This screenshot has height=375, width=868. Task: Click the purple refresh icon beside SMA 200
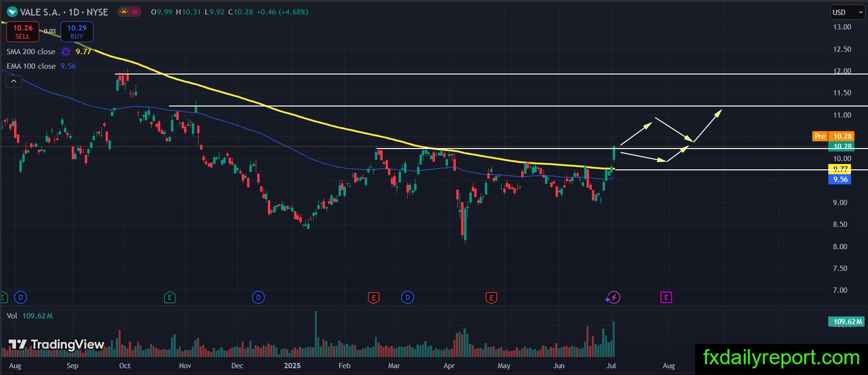pos(66,52)
